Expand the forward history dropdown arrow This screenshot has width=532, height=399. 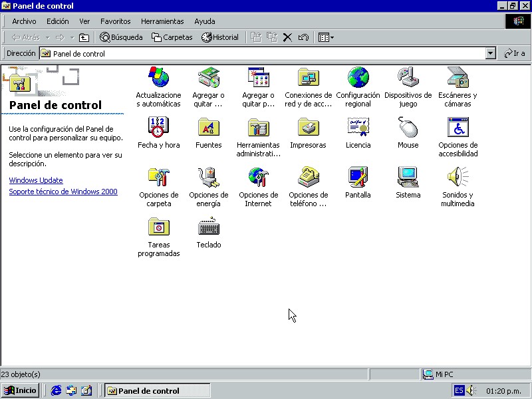[72, 37]
